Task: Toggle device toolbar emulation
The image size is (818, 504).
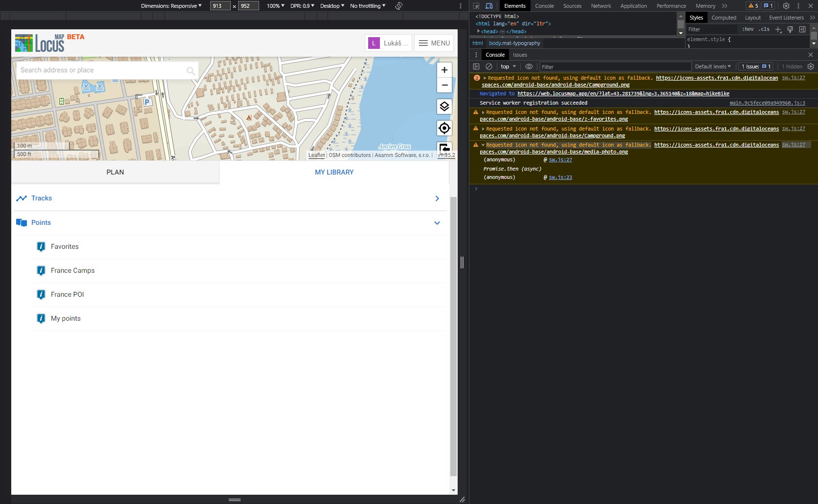Action: tap(489, 6)
